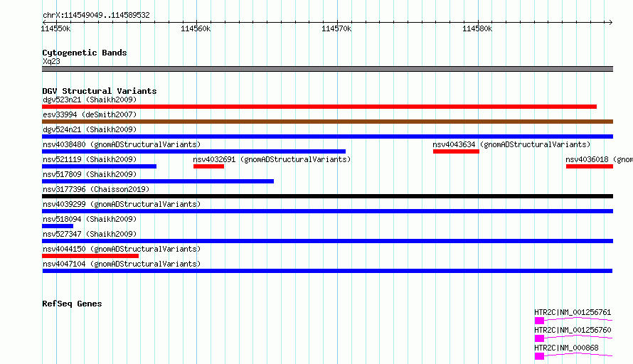633x364 pixels.
Task: Open nsv4043634 gnomAD variant label
Action: (x=511, y=144)
